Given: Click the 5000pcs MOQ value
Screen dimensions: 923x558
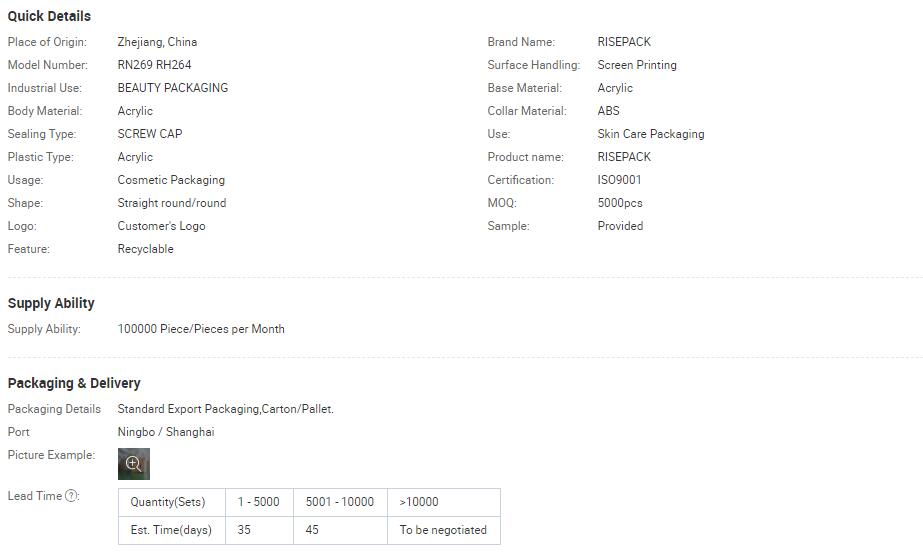Looking at the screenshot, I should (620, 202).
